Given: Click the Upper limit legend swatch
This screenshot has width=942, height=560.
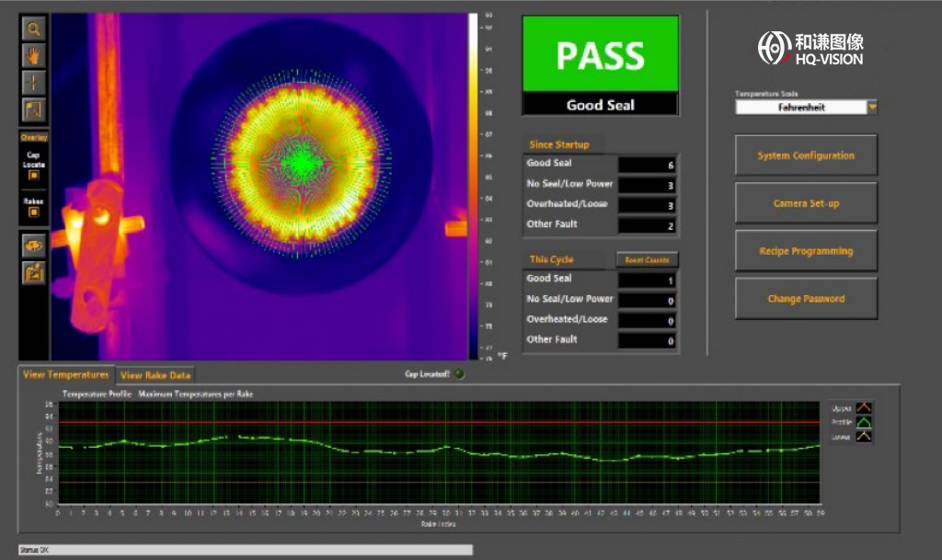Looking at the screenshot, I should [x=864, y=407].
